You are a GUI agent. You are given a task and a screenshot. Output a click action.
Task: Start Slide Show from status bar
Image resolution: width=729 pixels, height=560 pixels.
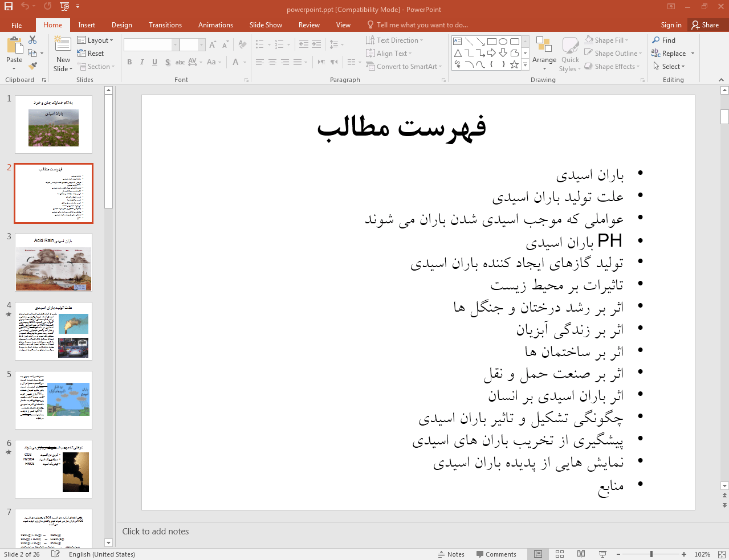[602, 554]
